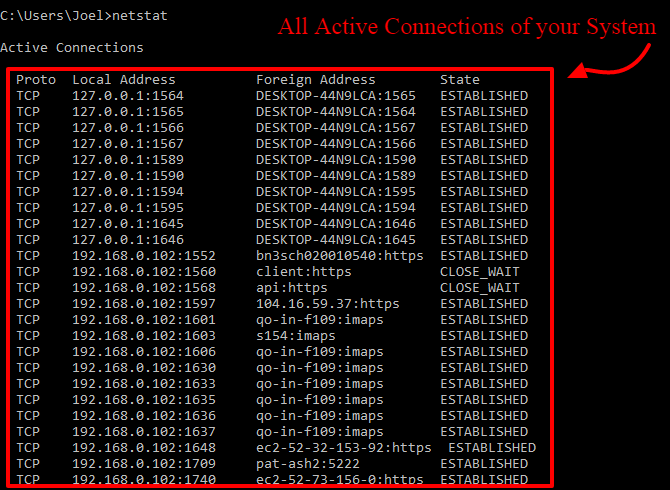This screenshot has height=490, width=670.
Task: Select the api:https foreign address
Action: 287,287
